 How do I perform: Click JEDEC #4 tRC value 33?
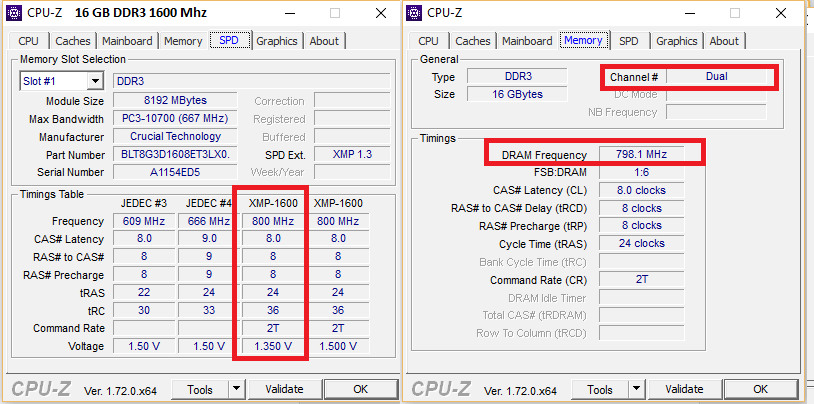point(209,311)
